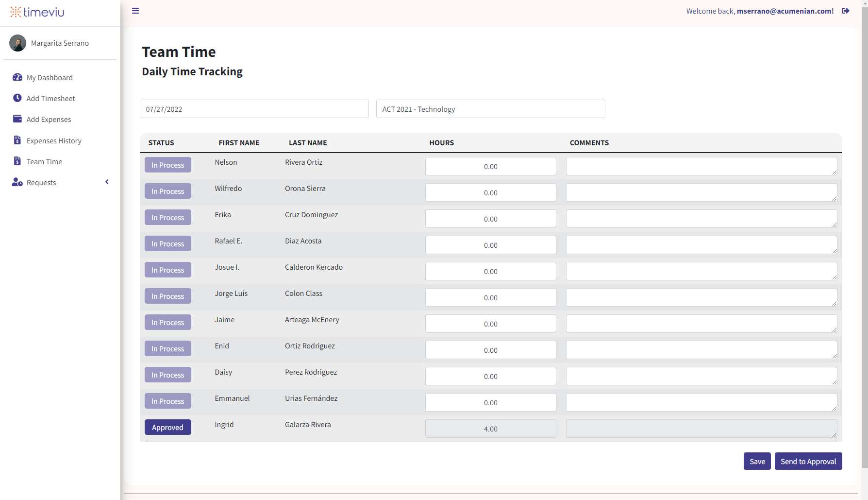Click the My Dashboard gauge icon
This screenshot has width=868, height=500.
click(x=17, y=77)
